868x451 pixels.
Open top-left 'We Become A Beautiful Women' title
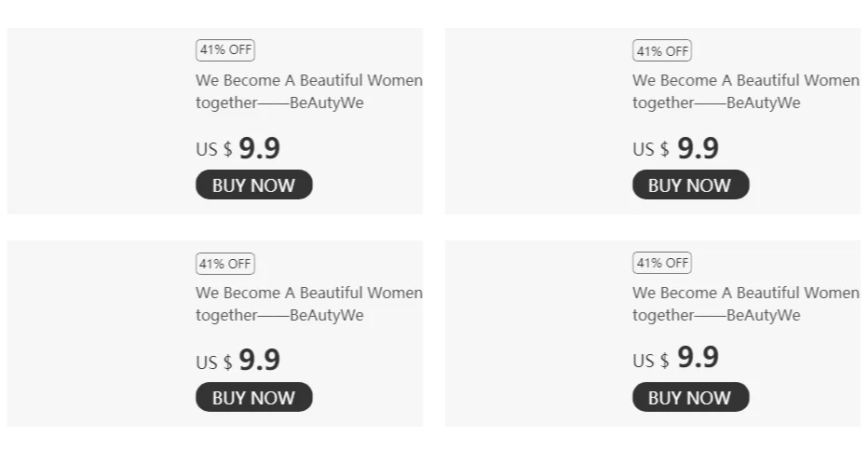(308, 80)
